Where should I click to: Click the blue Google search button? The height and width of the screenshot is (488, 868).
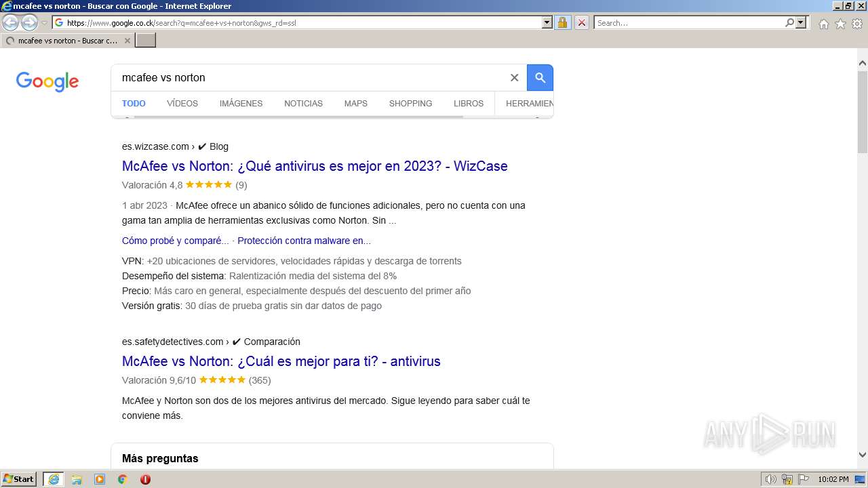(x=540, y=78)
